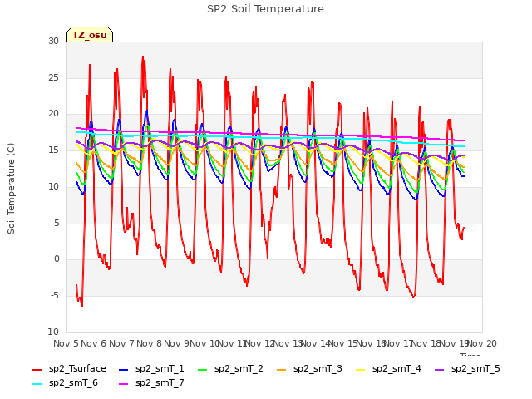Click the red sp2_Tsurface legend swatch
Viewport: 532px width, 399px height.
click(37, 369)
